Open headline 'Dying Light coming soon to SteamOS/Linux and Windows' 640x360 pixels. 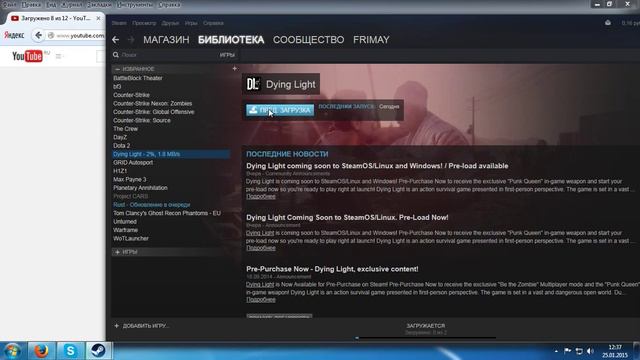377,166
